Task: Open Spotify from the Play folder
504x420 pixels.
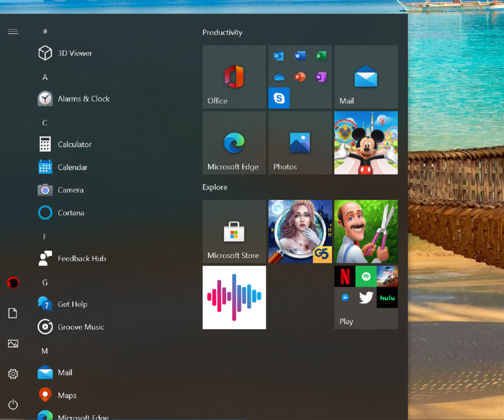Action: click(x=366, y=276)
